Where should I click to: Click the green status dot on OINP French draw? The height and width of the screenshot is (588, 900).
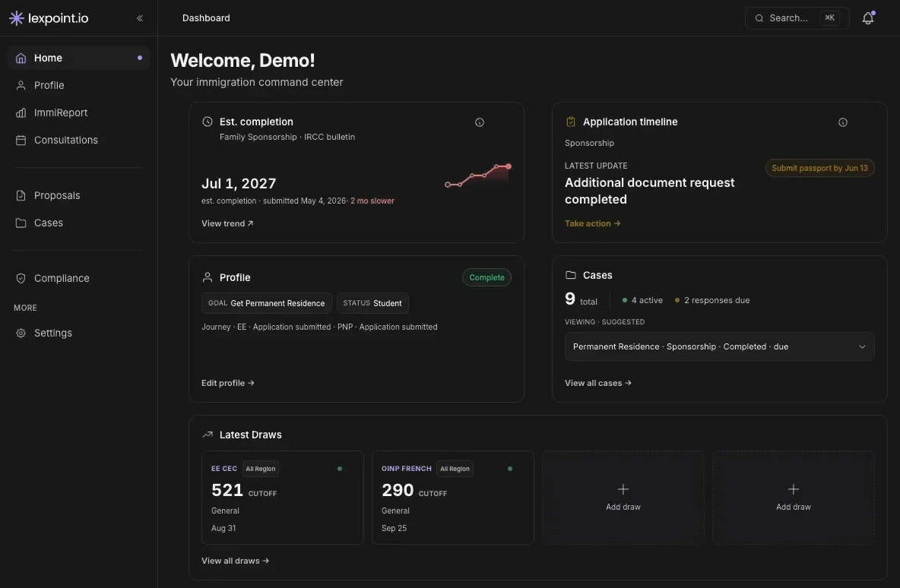tap(510, 469)
